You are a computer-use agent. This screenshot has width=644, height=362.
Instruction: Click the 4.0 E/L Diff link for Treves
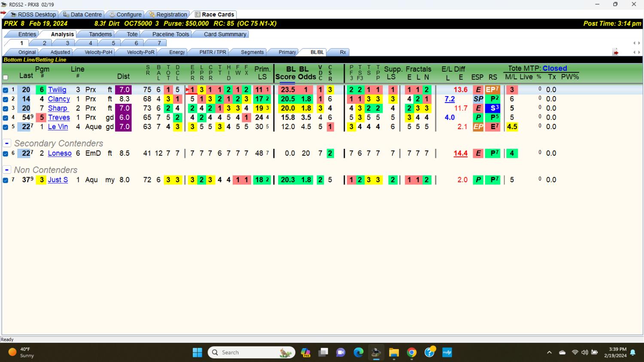click(450, 118)
